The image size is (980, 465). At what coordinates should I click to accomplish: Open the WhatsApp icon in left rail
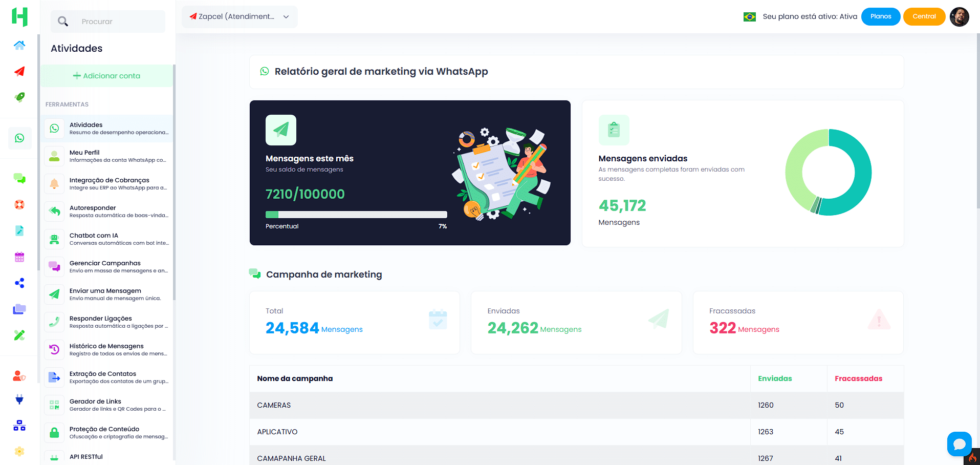(19, 138)
